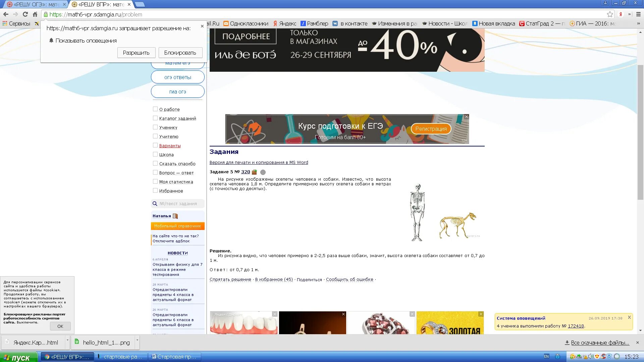644x362 pixels.
Task: Open Одноклассники bookmark
Action: click(246, 23)
